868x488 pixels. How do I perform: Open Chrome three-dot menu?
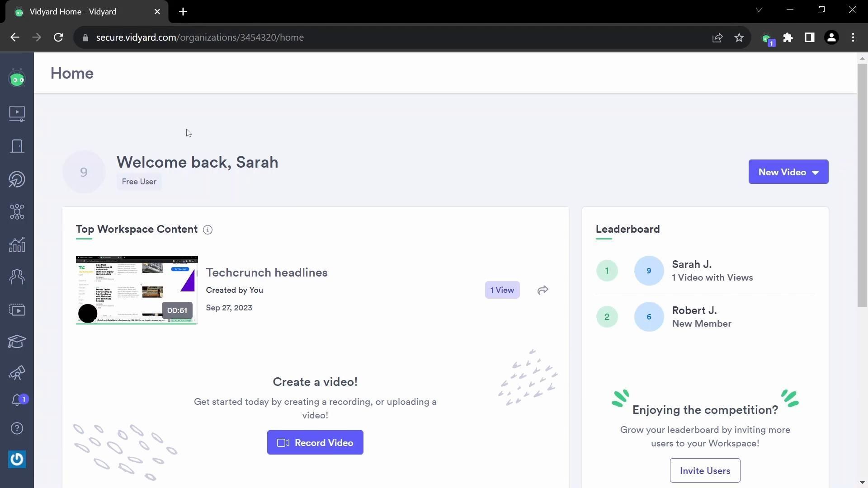853,38
